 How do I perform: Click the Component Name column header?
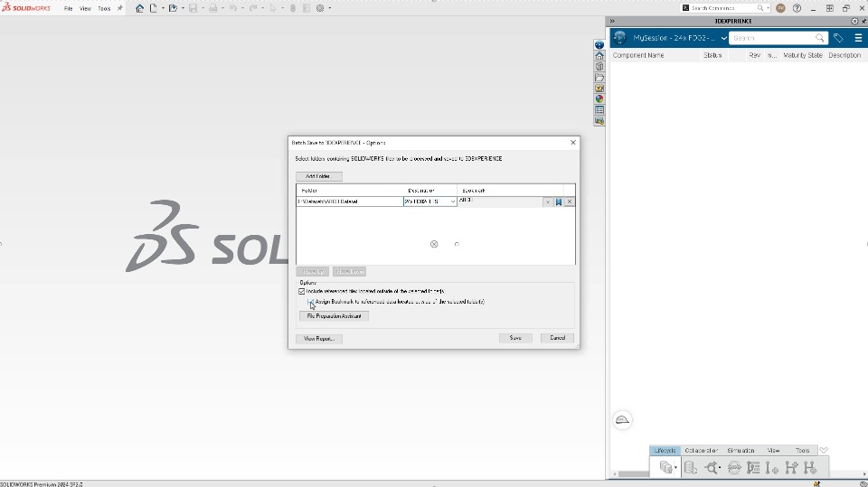point(638,55)
